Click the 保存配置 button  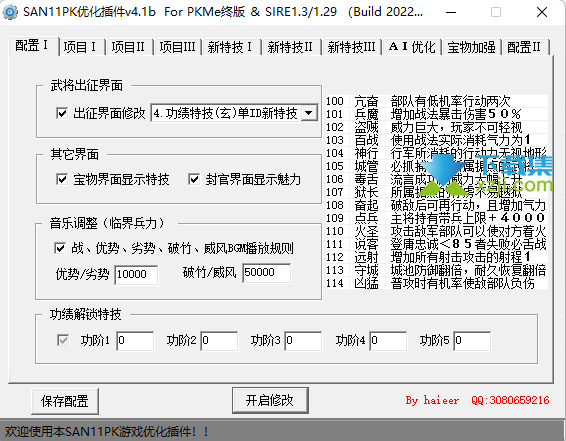pos(65,401)
